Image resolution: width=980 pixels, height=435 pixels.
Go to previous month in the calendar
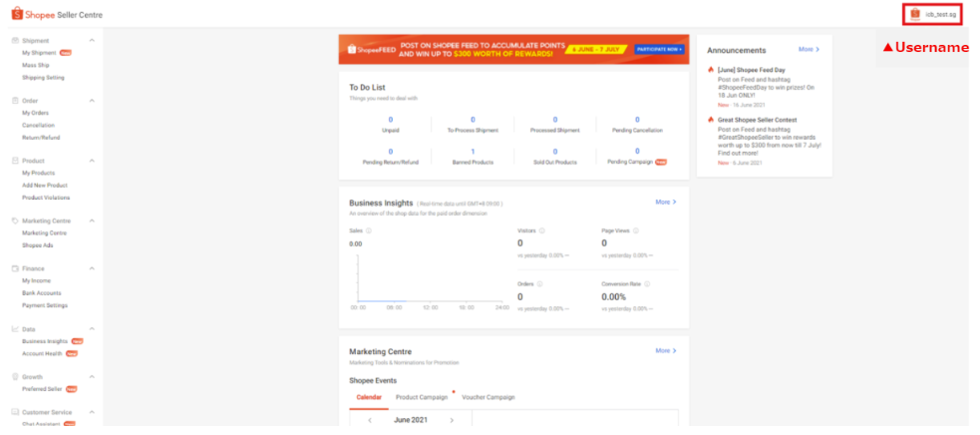370,421
